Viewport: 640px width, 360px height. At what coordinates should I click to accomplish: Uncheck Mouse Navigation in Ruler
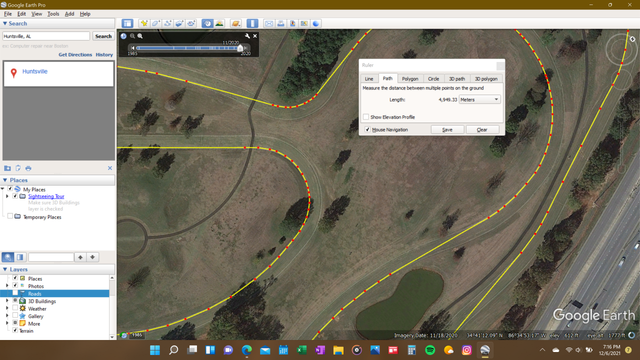(x=367, y=129)
